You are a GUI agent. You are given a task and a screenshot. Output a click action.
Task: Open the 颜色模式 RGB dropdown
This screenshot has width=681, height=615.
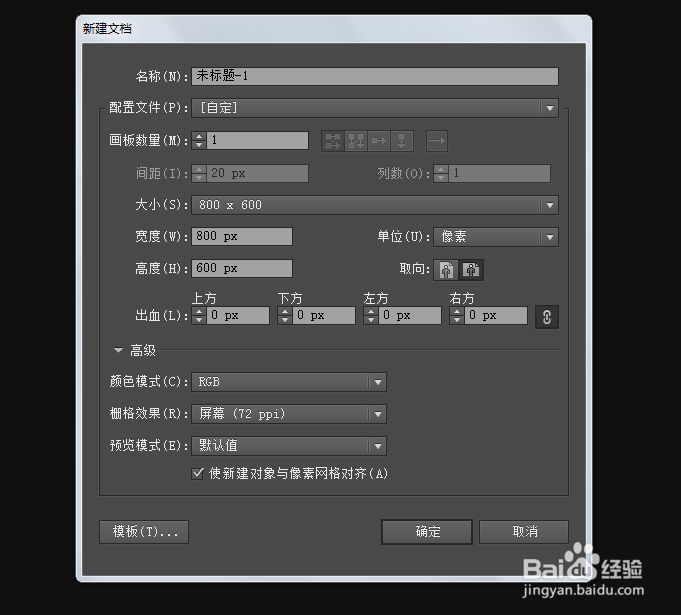coord(289,382)
